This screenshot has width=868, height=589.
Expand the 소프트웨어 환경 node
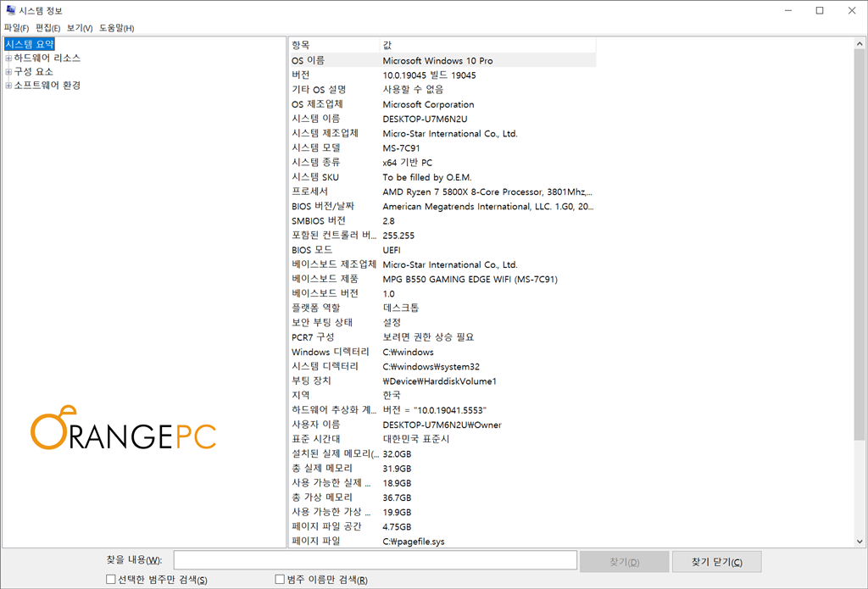8,86
